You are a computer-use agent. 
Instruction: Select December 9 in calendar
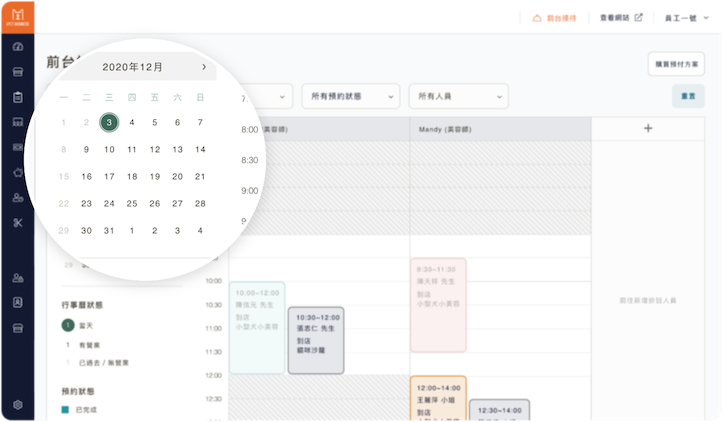tap(86, 149)
